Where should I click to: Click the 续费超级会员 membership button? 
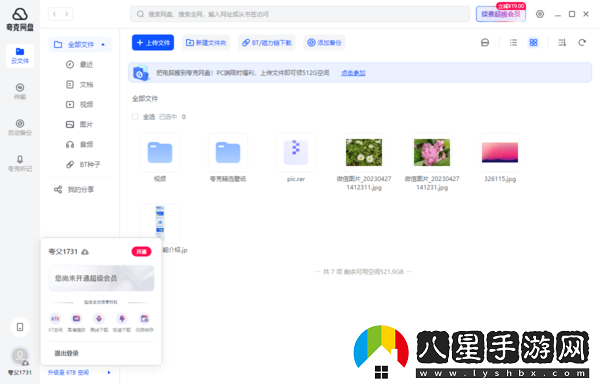501,14
